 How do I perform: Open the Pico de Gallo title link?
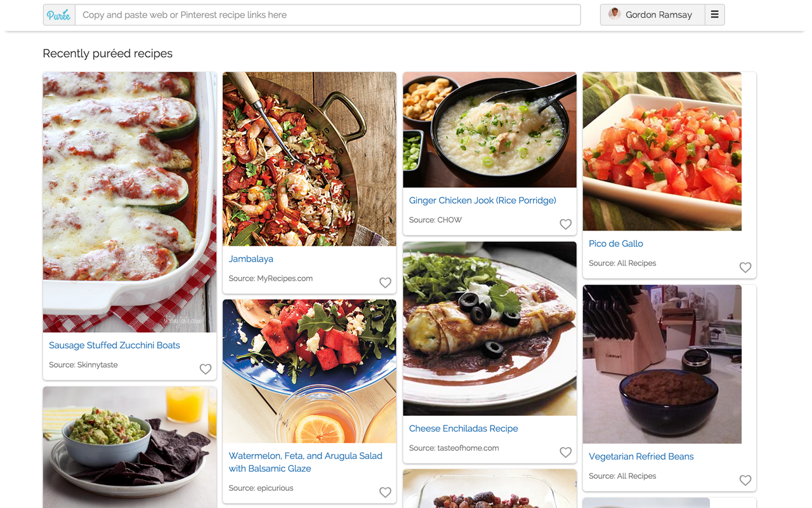(x=616, y=244)
